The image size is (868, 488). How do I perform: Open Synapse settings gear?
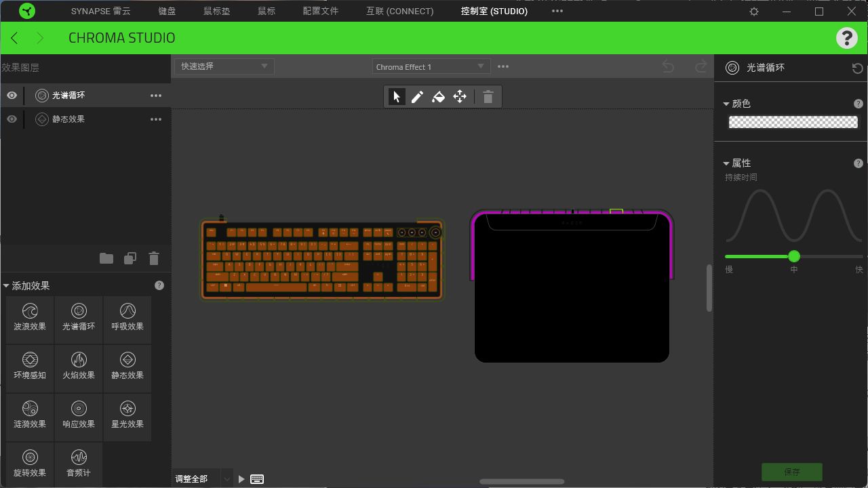point(754,12)
